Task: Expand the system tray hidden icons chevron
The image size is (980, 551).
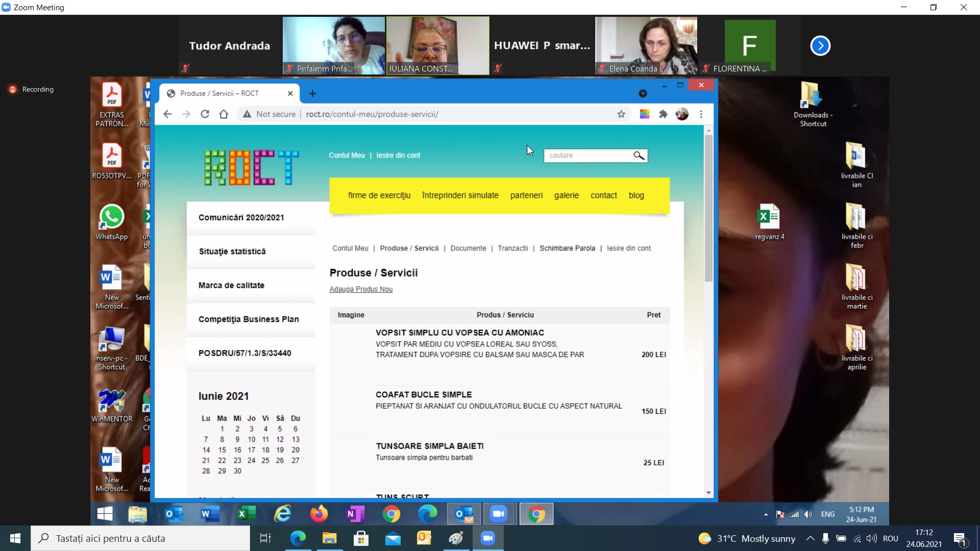Action: pyautogui.click(x=810, y=538)
